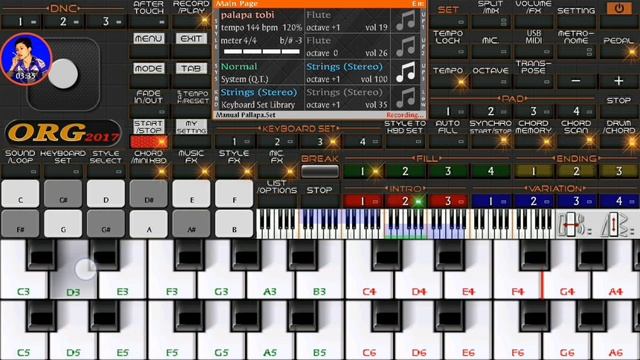Tap the A chord pad
Image resolution: width=640 pixels, height=360 pixels.
[149, 224]
